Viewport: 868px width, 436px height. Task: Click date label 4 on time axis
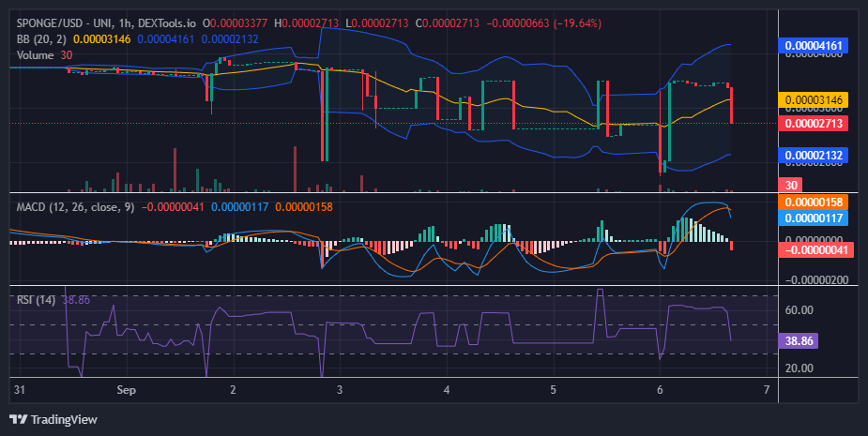(447, 389)
